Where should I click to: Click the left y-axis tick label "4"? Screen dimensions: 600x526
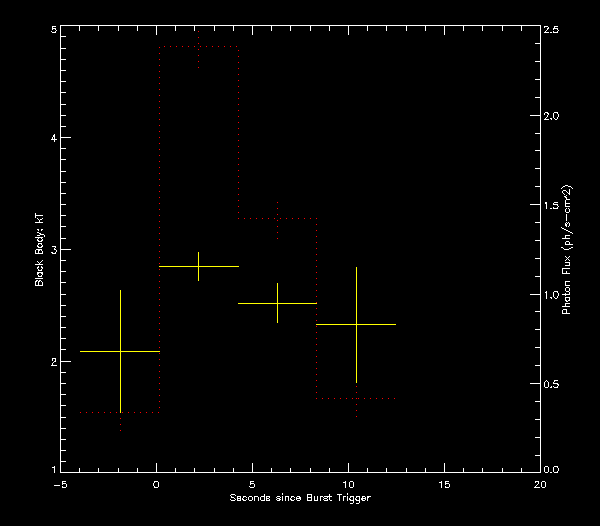point(52,139)
